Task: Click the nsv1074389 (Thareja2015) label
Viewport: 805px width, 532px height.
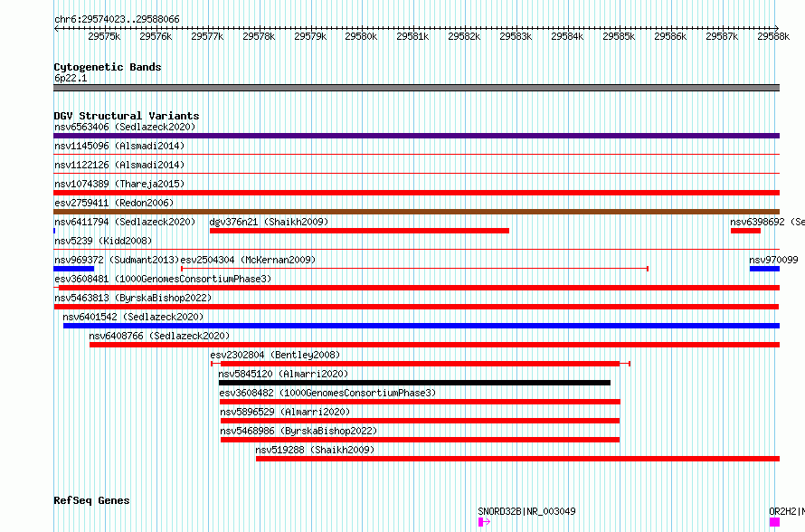Action: click(x=119, y=184)
